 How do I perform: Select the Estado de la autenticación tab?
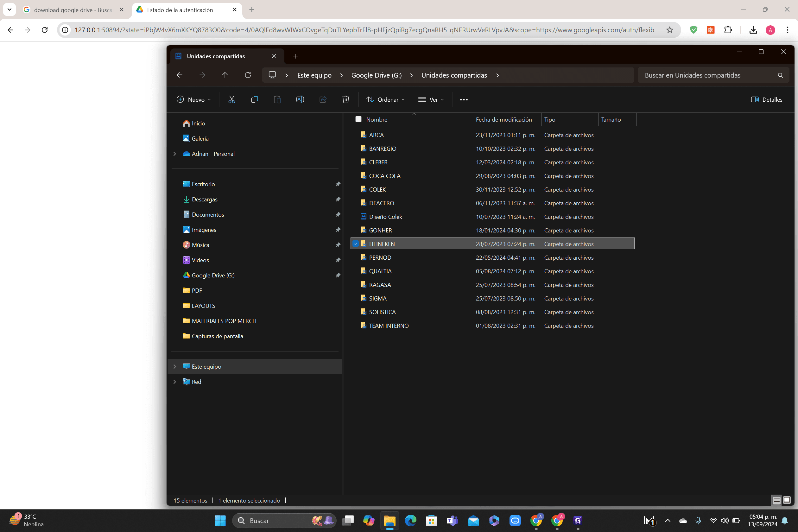tap(187, 10)
